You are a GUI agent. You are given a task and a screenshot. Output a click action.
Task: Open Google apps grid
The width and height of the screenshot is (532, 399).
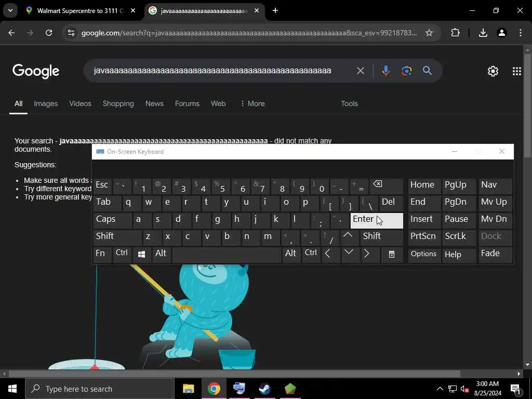[517, 71]
